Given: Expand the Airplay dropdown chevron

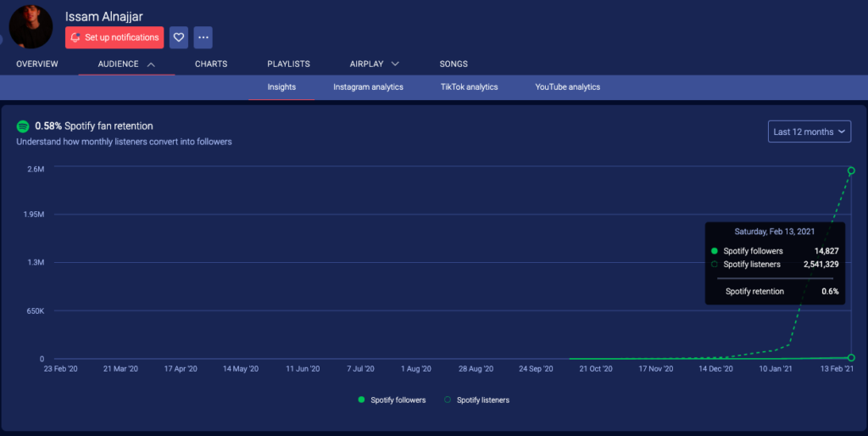Looking at the screenshot, I should coord(395,64).
